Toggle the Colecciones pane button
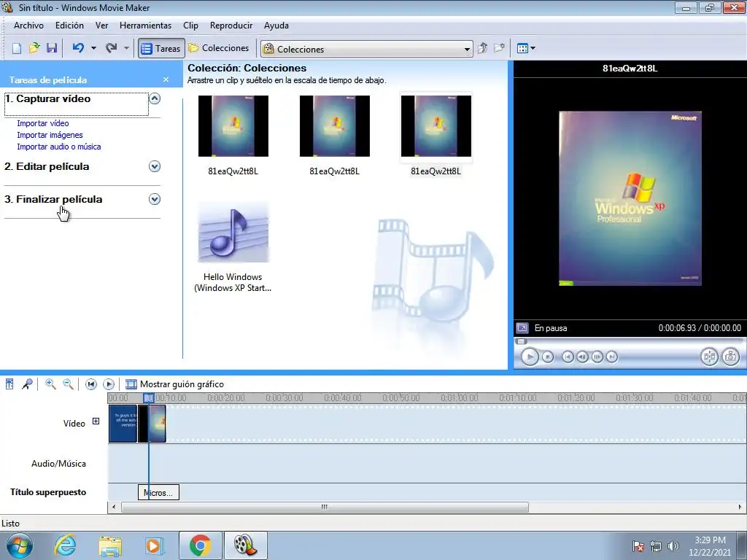The height and width of the screenshot is (560, 747). [x=219, y=48]
